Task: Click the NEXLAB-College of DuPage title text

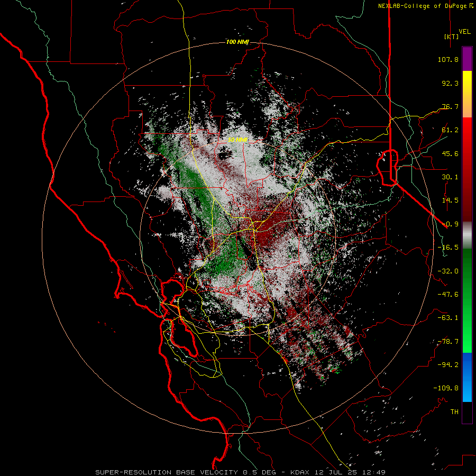Action: pyautogui.click(x=422, y=6)
